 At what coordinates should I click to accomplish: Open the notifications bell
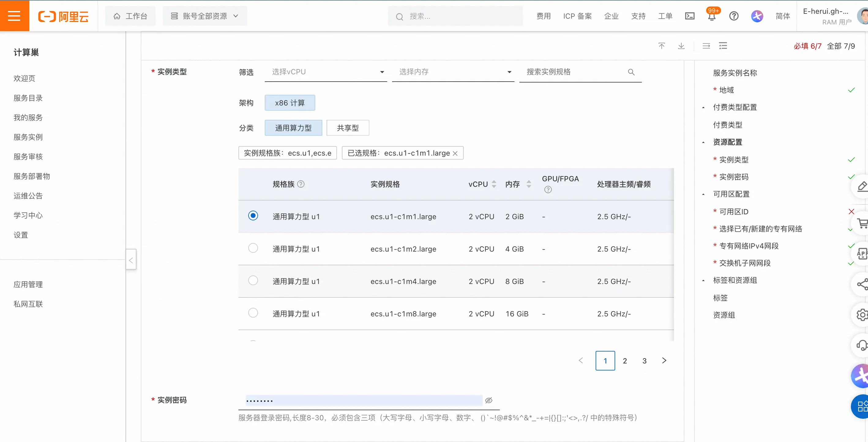[x=711, y=17]
